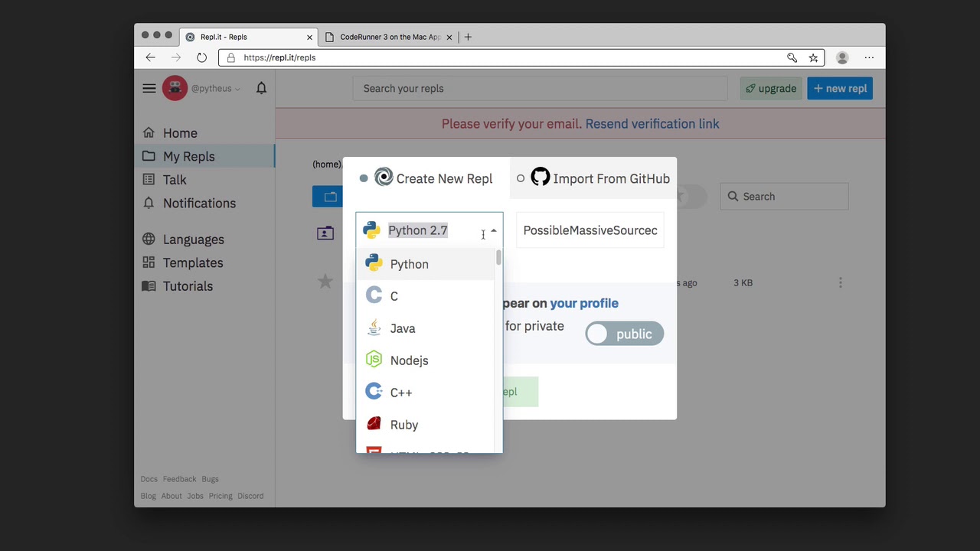Open browser settings ellipsis menu
The height and width of the screenshot is (551, 980).
869,57
